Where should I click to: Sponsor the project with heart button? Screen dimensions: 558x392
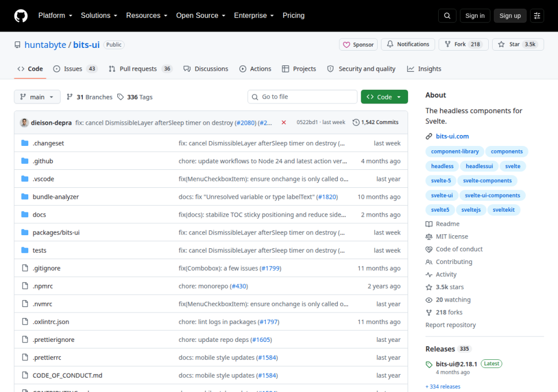tap(358, 45)
